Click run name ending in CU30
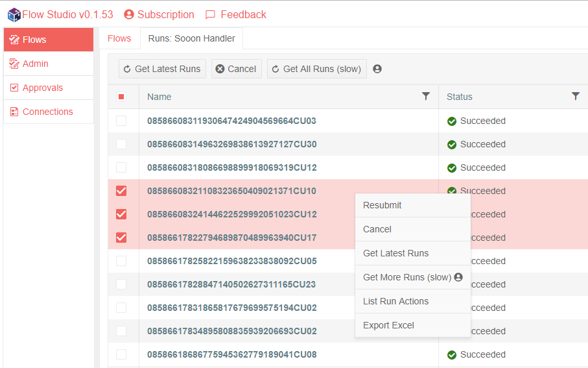Image resolution: width=588 pixels, height=368 pixels. coord(231,144)
